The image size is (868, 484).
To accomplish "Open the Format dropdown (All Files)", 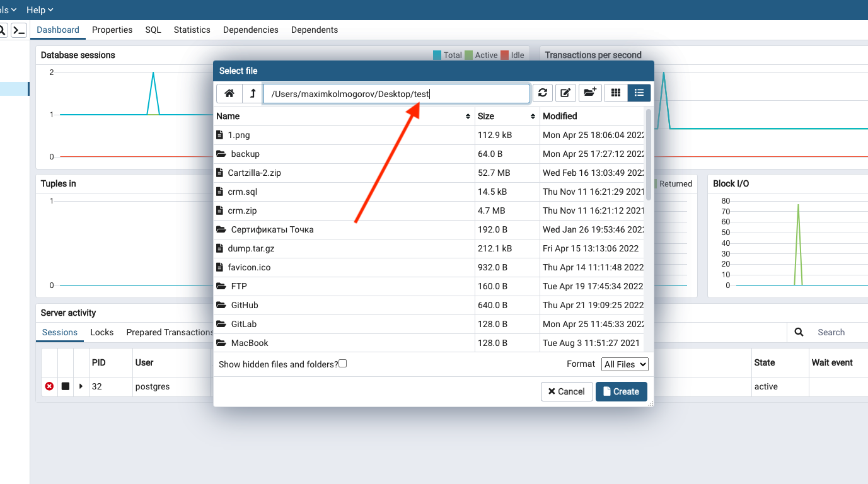I will [625, 364].
